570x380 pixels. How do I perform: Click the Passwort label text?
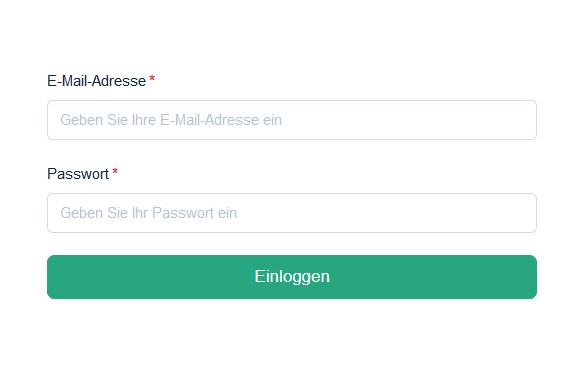[78, 174]
